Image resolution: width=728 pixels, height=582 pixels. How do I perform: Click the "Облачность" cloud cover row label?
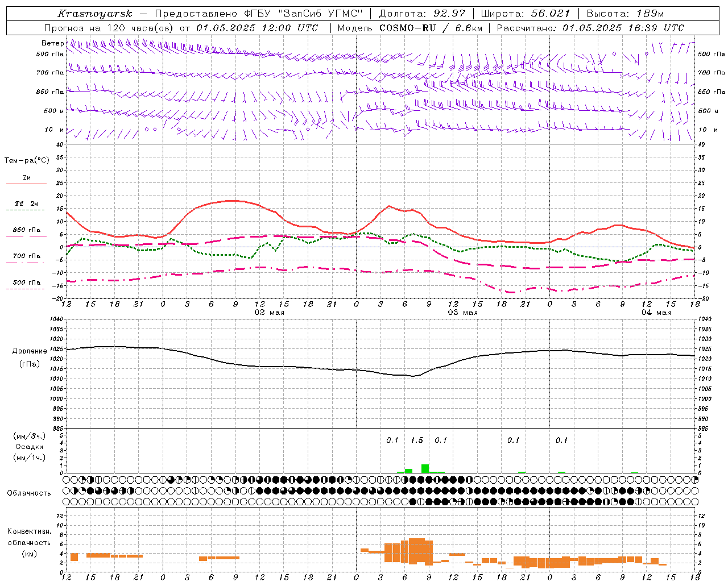click(29, 493)
